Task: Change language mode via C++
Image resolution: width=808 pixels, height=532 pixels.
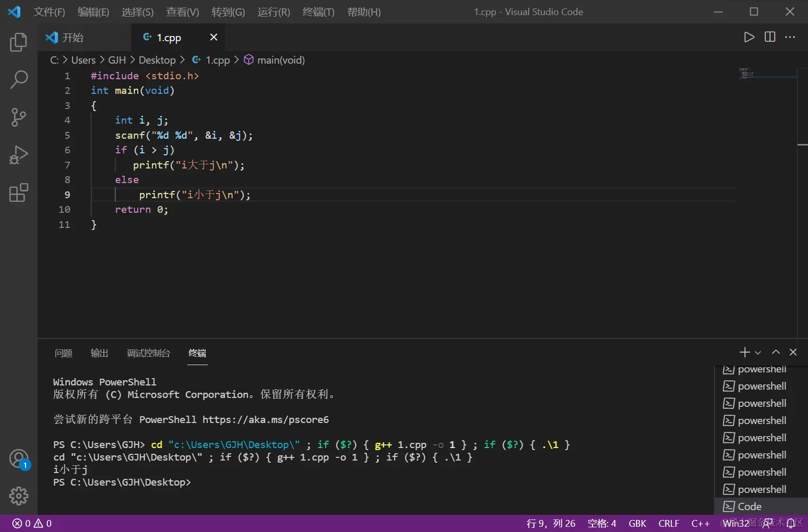Action: tap(700, 523)
